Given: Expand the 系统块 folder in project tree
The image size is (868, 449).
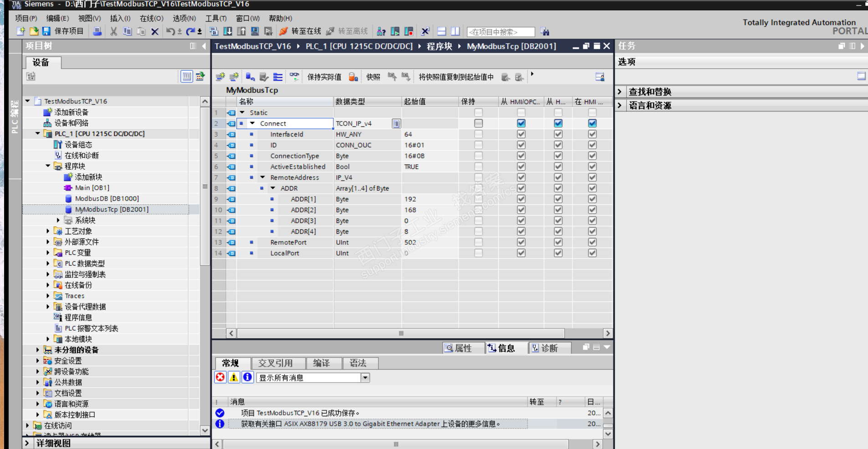Looking at the screenshot, I should point(58,220).
